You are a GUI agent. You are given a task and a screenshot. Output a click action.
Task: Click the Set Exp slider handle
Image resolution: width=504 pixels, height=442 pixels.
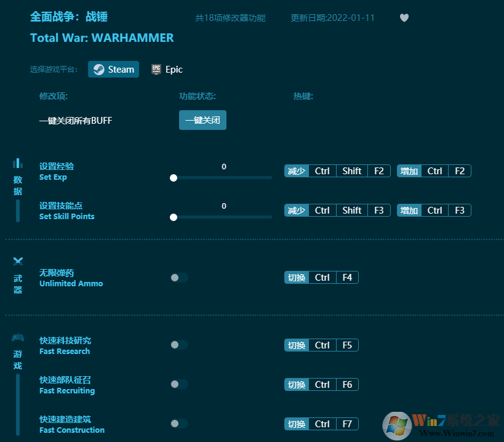174,178
